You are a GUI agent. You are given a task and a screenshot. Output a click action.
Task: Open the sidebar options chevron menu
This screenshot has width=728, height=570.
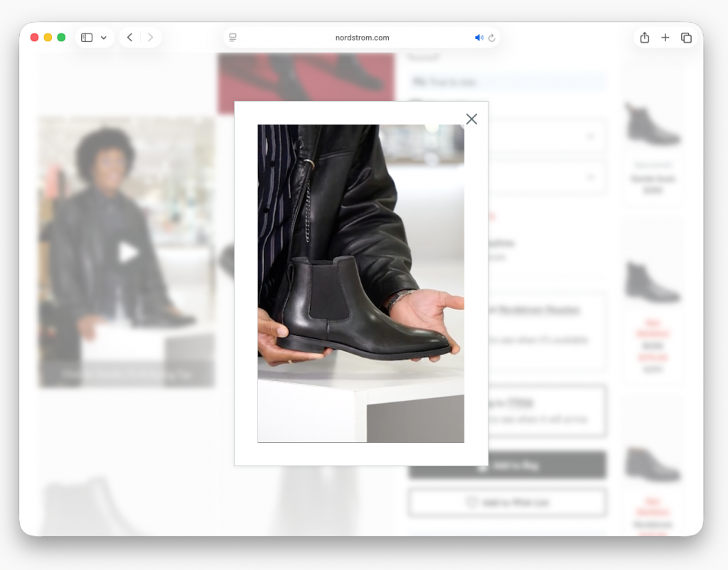point(104,38)
